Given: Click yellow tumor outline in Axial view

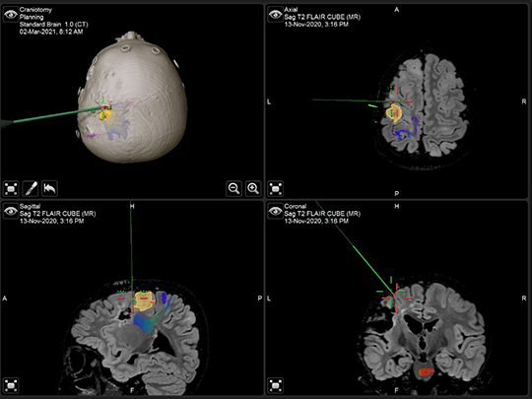Looking at the screenshot, I should pos(394,113).
